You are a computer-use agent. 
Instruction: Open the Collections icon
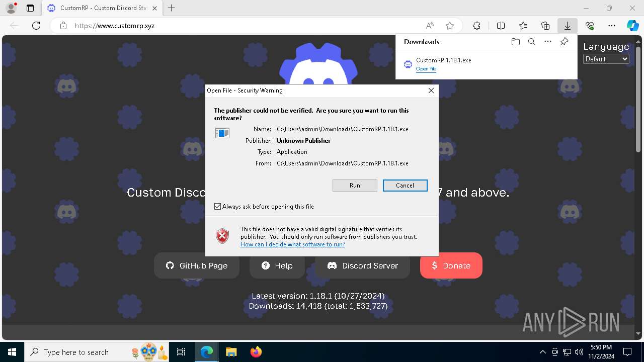tap(545, 26)
